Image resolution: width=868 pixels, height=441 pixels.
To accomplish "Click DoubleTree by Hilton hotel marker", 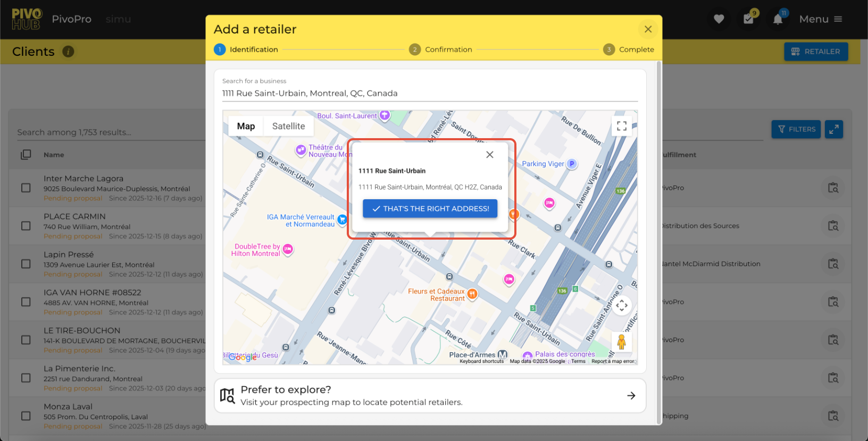I will (288, 249).
